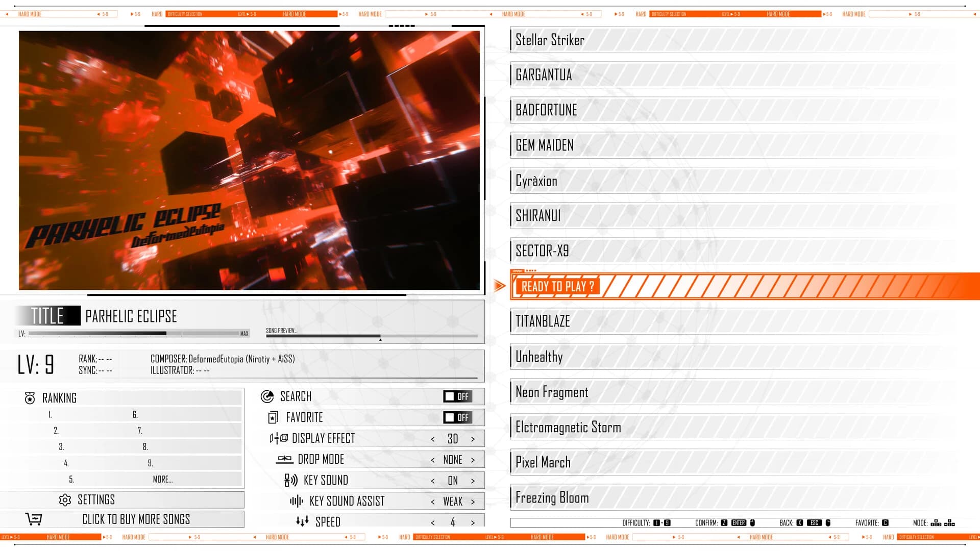This screenshot has height=551, width=980.
Task: Change Drop Mode using the left arrow
Action: click(432, 459)
